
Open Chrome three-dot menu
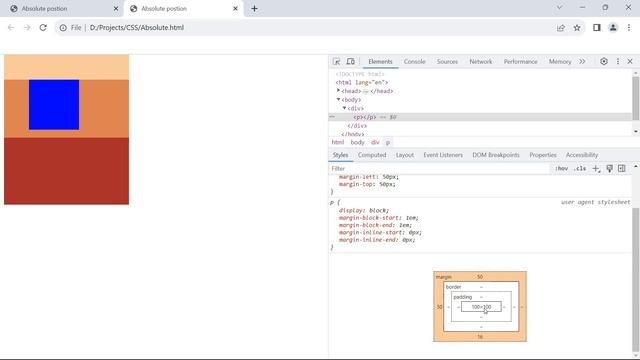coord(629,28)
